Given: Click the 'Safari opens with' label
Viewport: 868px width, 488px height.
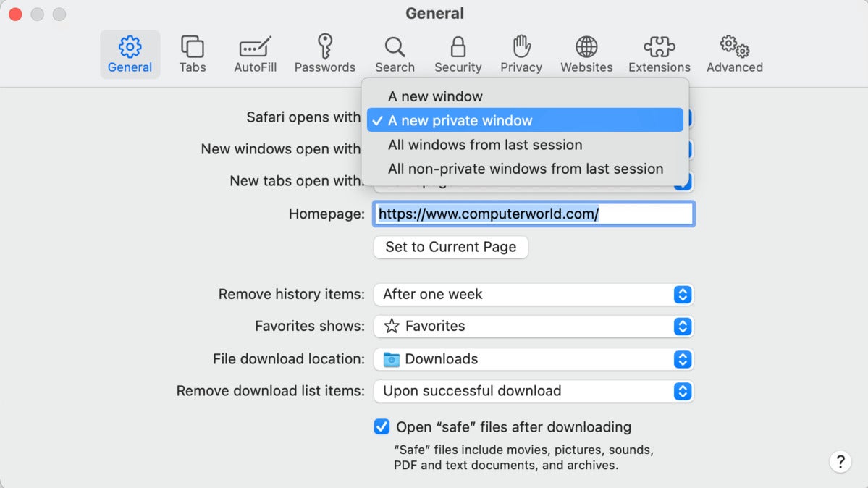Looking at the screenshot, I should point(303,117).
